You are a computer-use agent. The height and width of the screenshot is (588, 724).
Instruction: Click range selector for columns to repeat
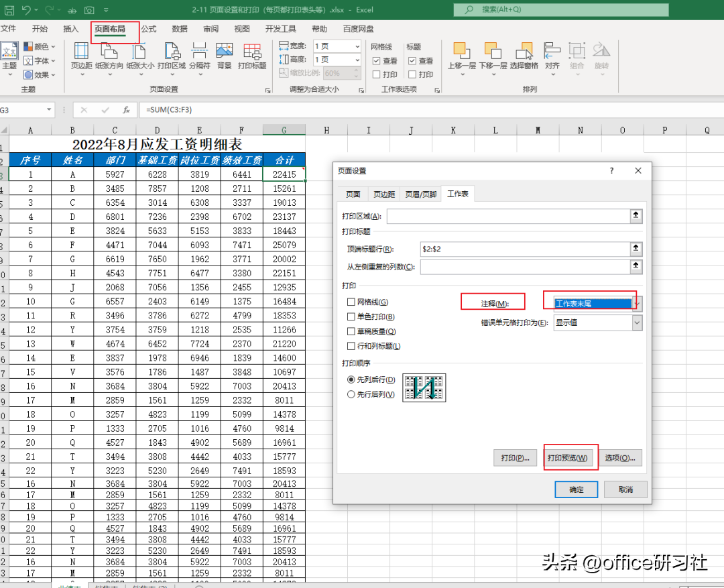[636, 266]
